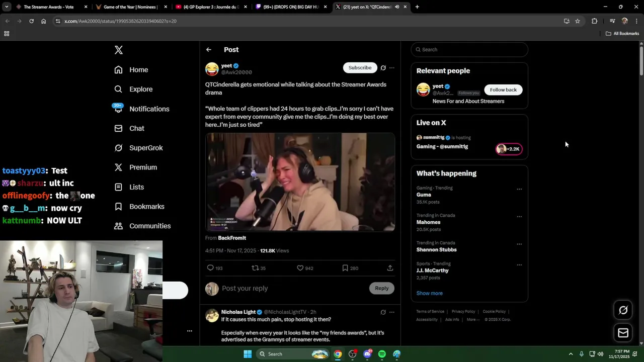Open the Windows Start menu
This screenshot has width=644, height=362.
pos(248,354)
